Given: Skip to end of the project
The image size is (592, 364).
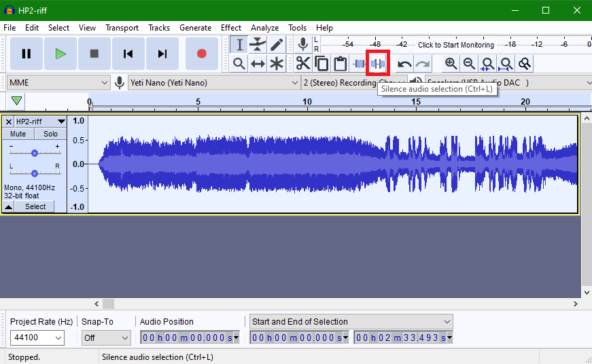Looking at the screenshot, I should pyautogui.click(x=162, y=54).
